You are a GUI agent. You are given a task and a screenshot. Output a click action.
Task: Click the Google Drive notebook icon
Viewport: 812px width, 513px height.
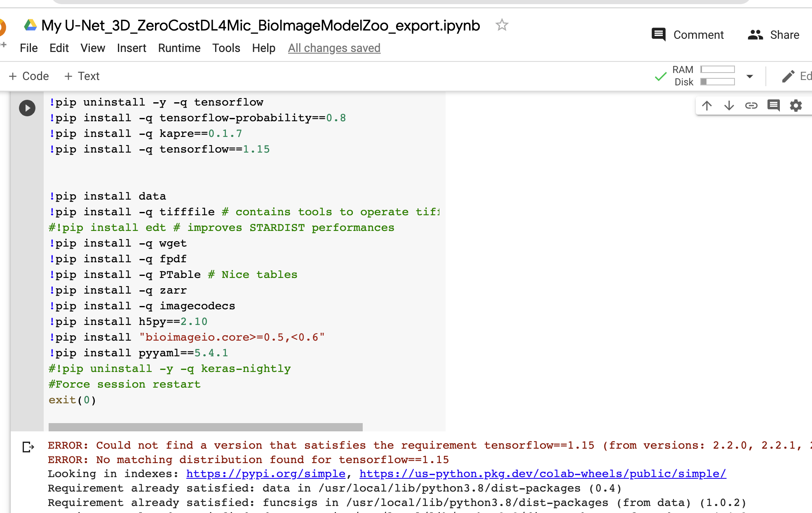coord(30,25)
